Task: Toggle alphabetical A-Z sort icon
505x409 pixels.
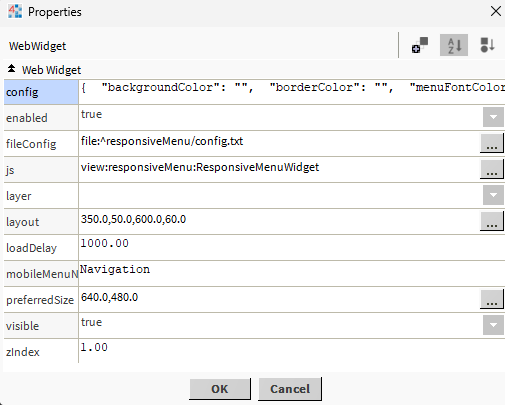Action: pos(454,45)
